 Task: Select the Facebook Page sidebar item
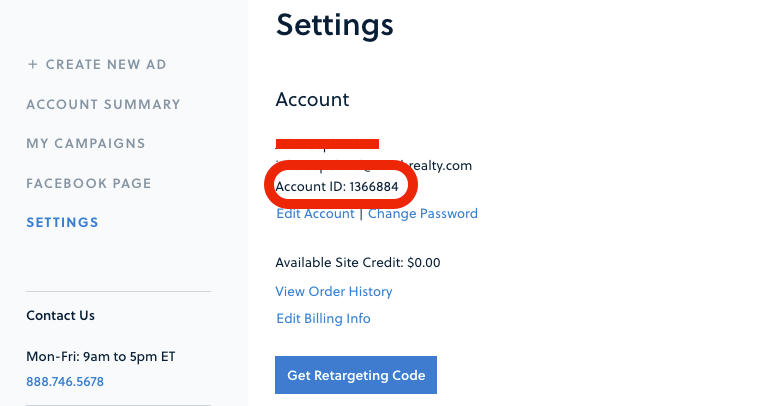click(x=89, y=183)
